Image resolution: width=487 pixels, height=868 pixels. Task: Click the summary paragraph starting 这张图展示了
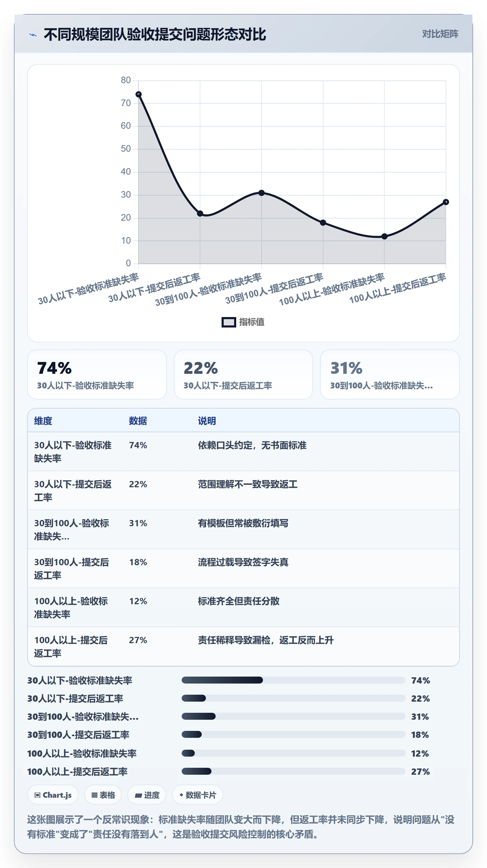[241, 827]
